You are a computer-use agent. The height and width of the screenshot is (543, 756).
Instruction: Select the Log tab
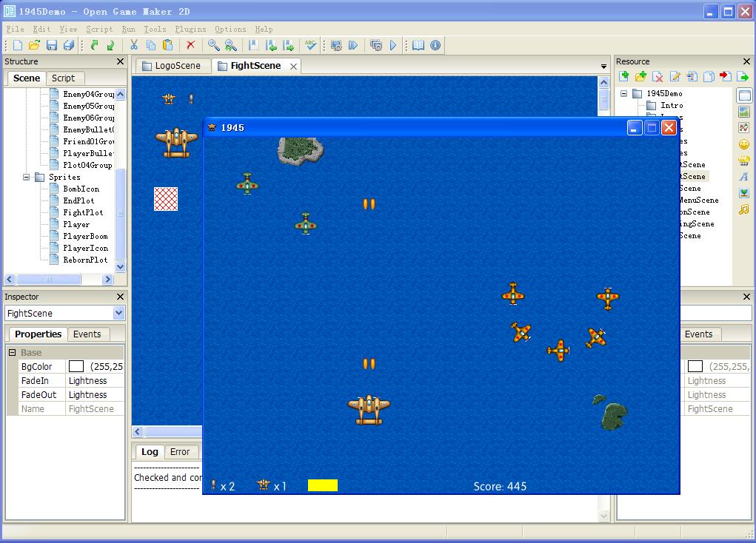150,452
